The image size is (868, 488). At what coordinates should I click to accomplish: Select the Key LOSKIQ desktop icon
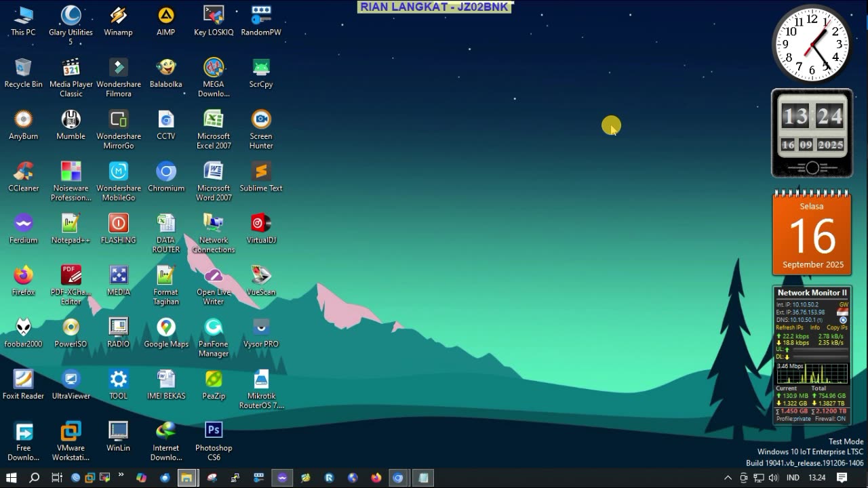tap(214, 20)
